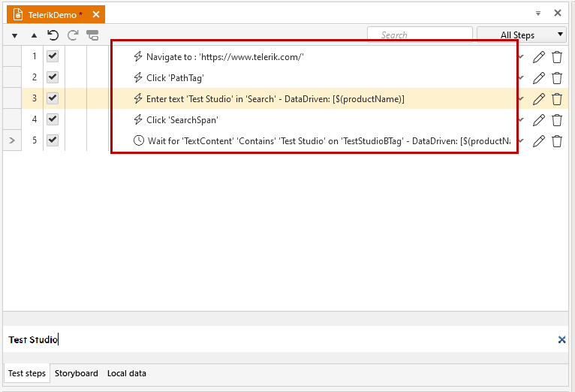Expand step 4 properties chevron

tap(521, 120)
